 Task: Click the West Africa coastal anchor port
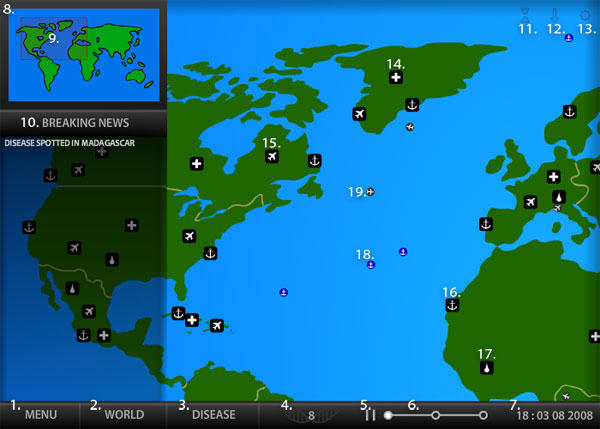pos(451,305)
